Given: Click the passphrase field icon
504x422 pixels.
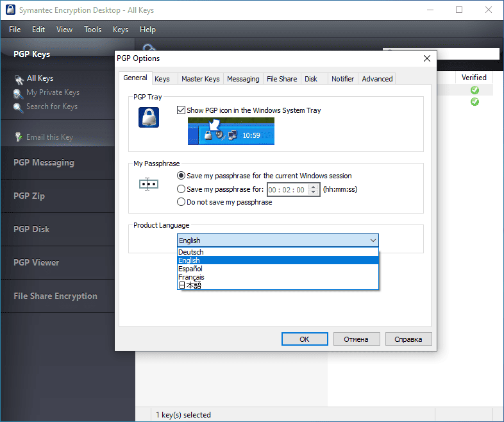Looking at the screenshot, I should (149, 184).
